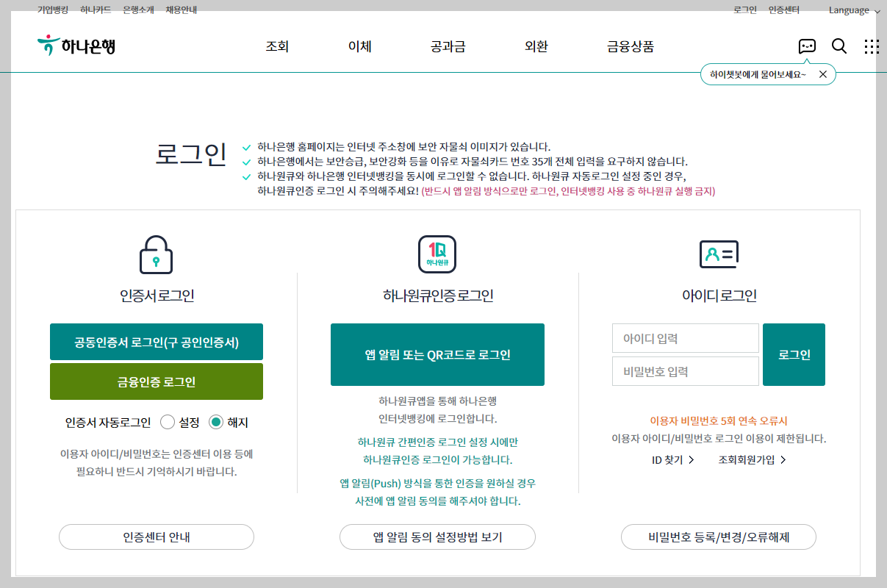Click the 아이디 로그인 heading
Image resolution: width=887 pixels, height=588 pixels.
719,296
